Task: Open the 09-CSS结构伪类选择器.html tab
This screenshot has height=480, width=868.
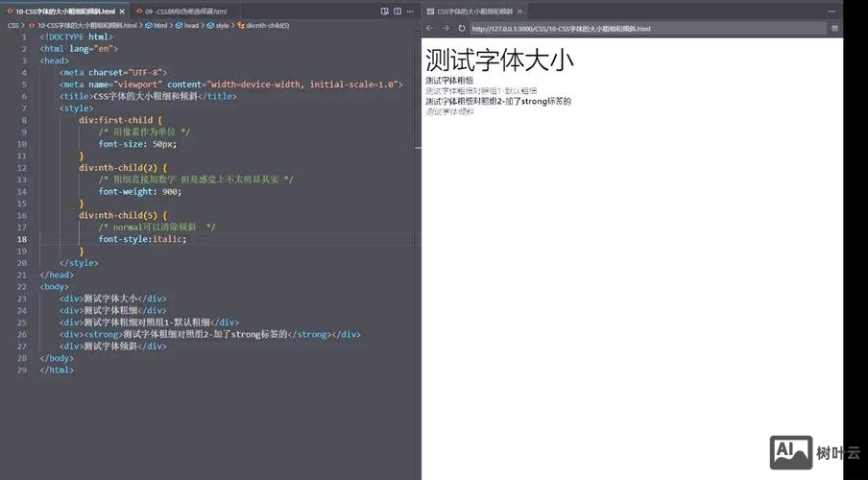Action: pyautogui.click(x=186, y=12)
